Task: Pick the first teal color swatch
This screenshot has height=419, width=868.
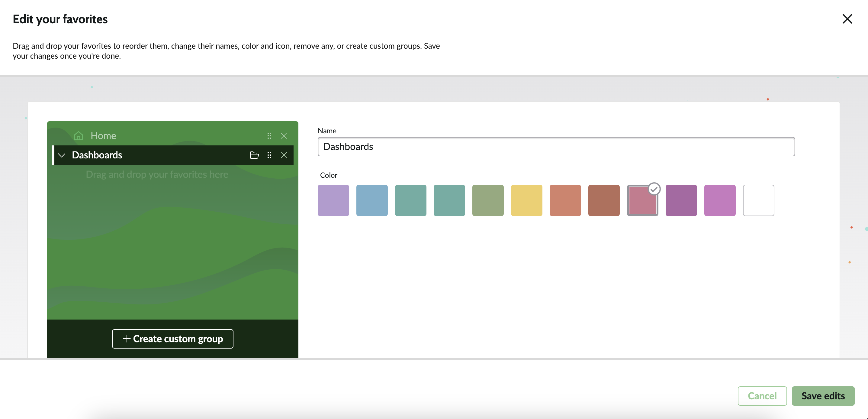Action: pyautogui.click(x=411, y=200)
